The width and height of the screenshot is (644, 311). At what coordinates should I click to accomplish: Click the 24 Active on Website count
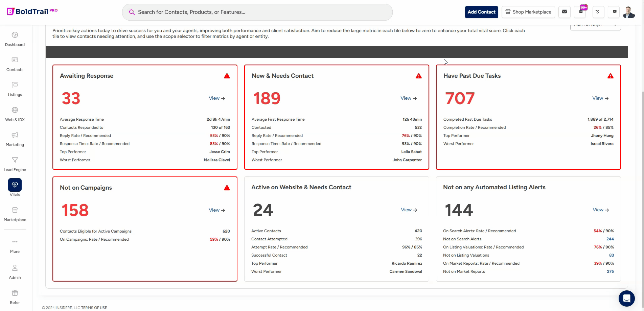(263, 210)
